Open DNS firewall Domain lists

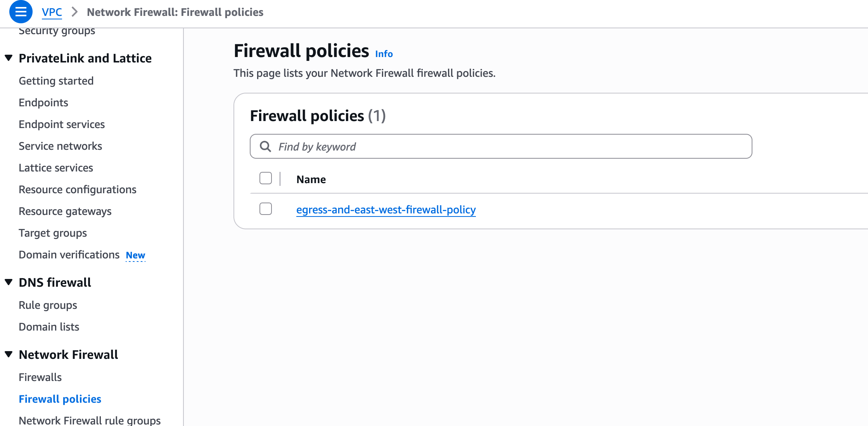click(49, 327)
